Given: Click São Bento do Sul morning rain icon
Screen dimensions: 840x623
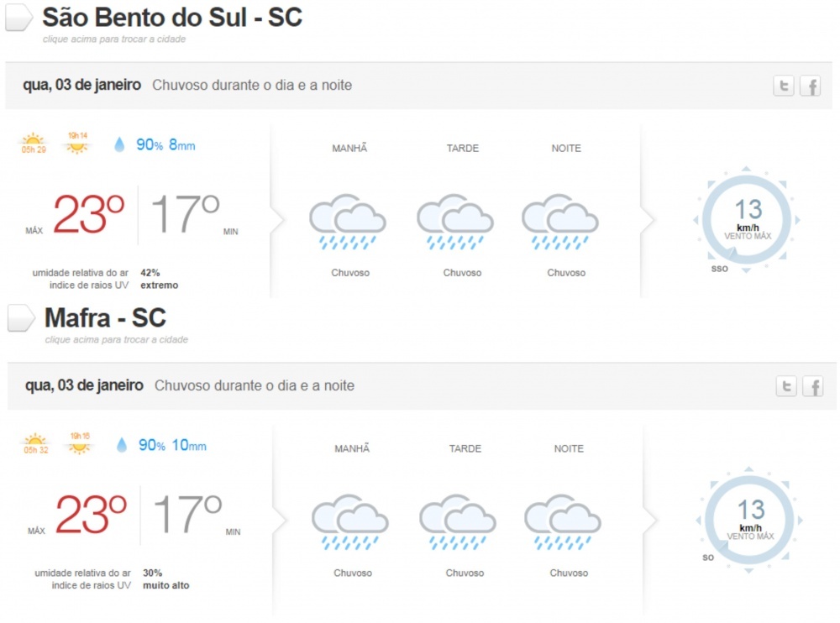Looking at the screenshot, I should pos(347,222).
